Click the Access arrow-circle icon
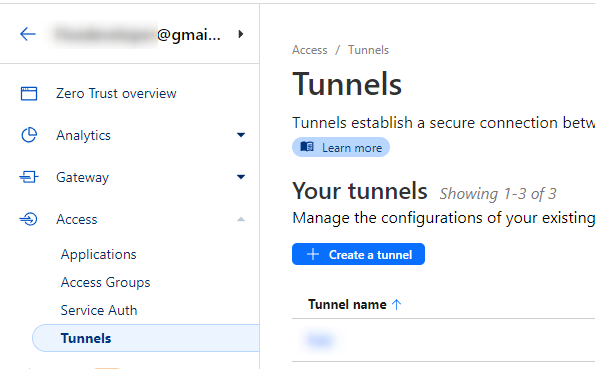 pyautogui.click(x=29, y=219)
